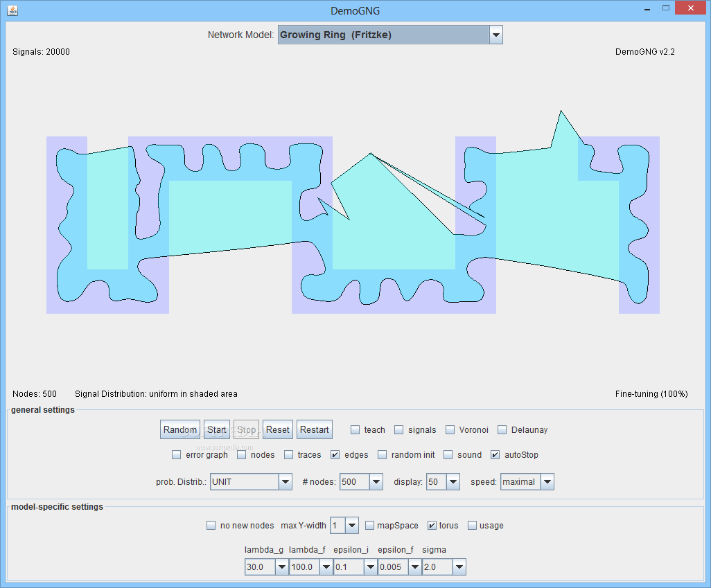Click the 'Fine-tuning (100%)' status text
711x588 pixels.
pos(651,394)
